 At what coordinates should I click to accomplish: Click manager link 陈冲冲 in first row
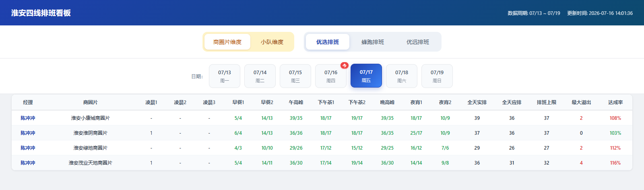click(x=28, y=118)
